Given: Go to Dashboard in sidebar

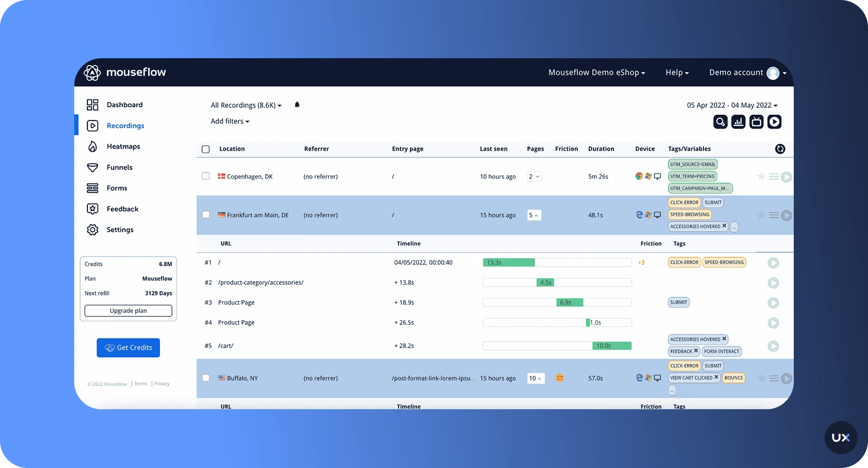Looking at the screenshot, I should (124, 104).
